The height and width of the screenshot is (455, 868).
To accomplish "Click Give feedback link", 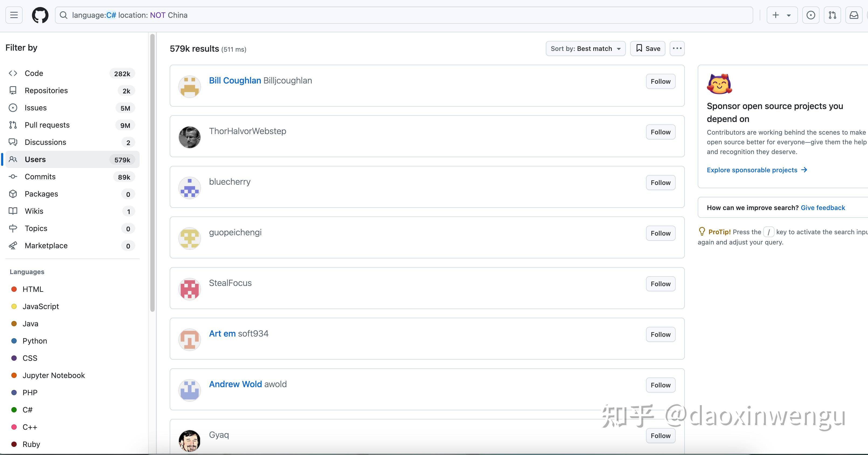I will (823, 208).
